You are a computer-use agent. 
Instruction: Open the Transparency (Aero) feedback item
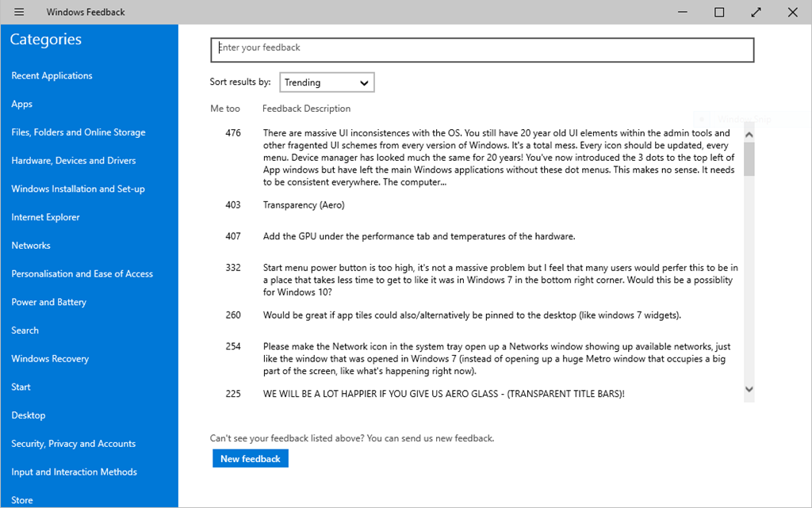(x=304, y=204)
